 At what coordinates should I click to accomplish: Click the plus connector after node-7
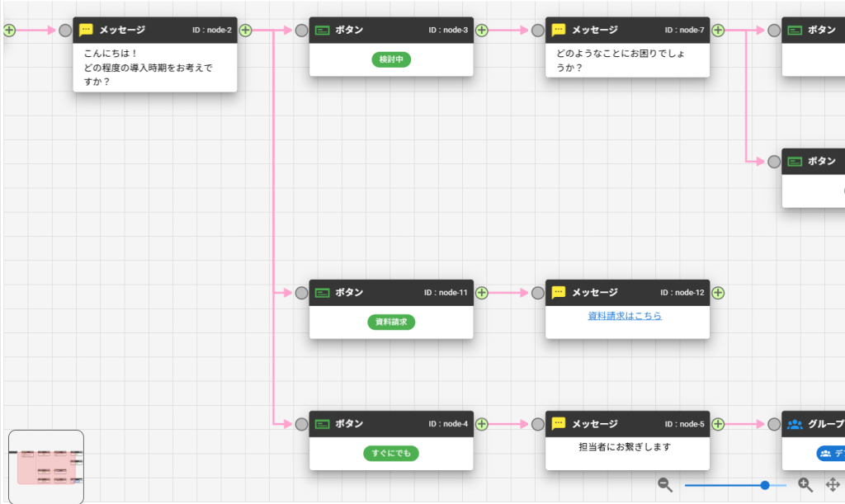(718, 31)
